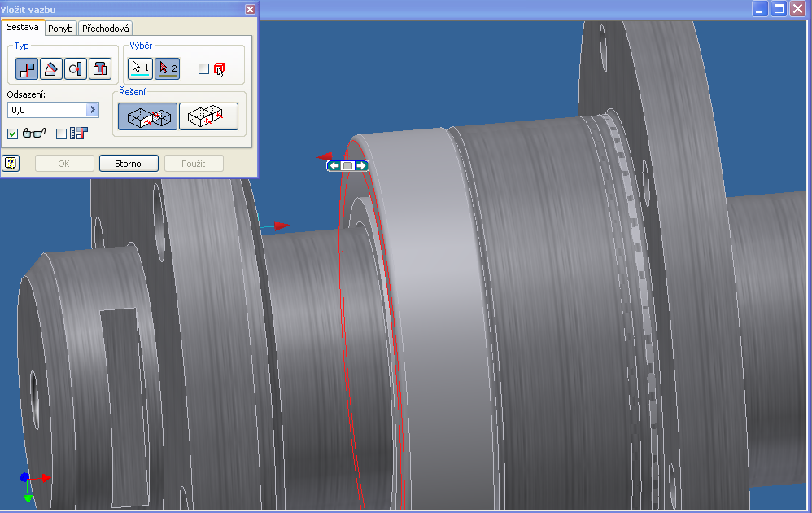The image size is (812, 513).
Task: Choose the Mate solution in Řešení
Action: click(147, 116)
